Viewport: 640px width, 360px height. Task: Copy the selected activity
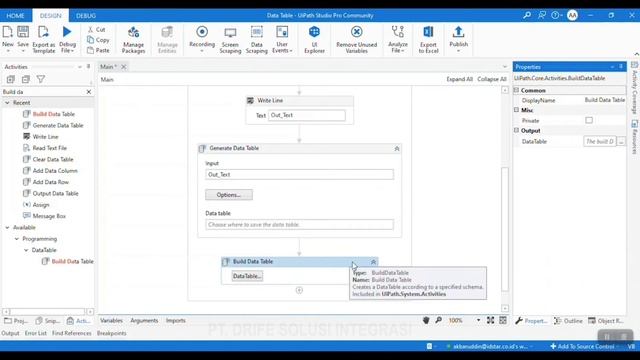click(98, 40)
